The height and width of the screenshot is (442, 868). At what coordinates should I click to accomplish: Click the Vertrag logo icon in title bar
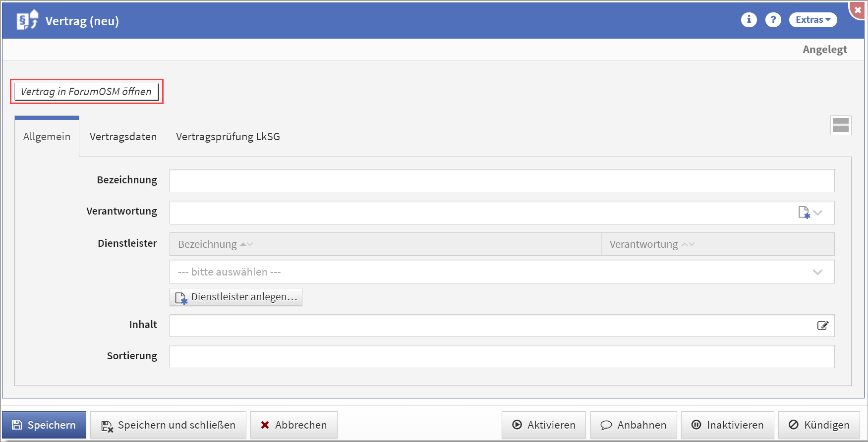coord(27,20)
